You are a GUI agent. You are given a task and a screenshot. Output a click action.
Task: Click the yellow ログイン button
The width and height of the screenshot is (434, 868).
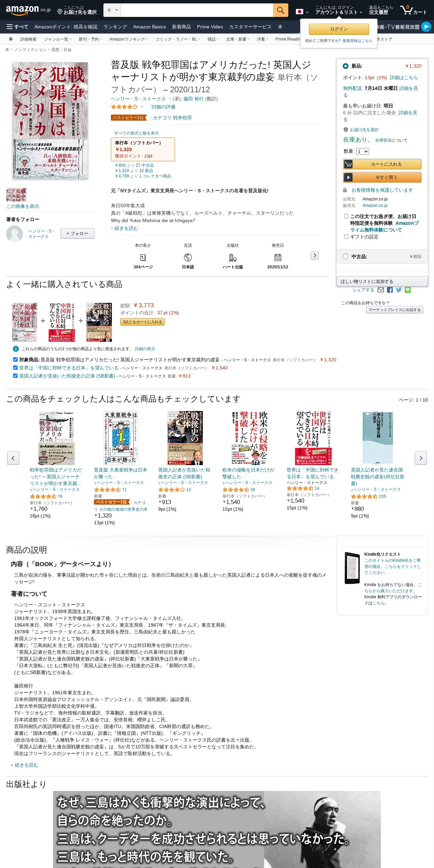[339, 29]
